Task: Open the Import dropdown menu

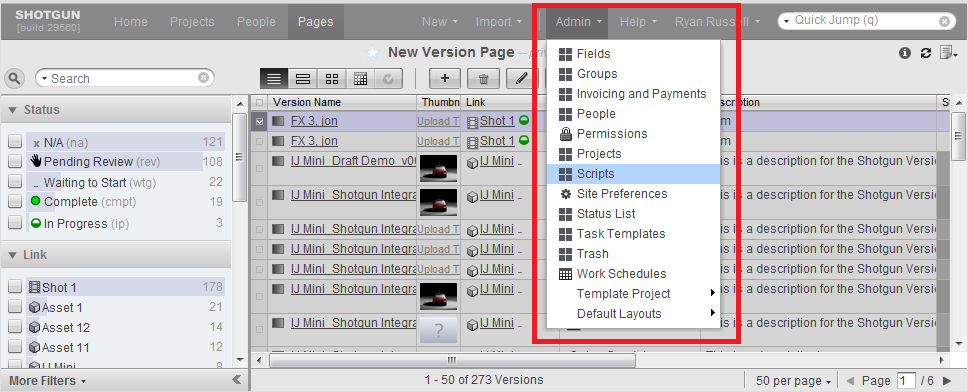Action: tap(499, 22)
